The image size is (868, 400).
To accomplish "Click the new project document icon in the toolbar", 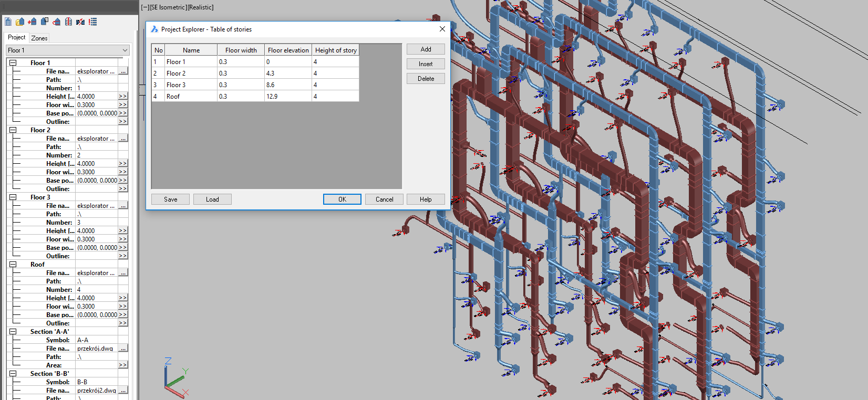I will coord(8,22).
